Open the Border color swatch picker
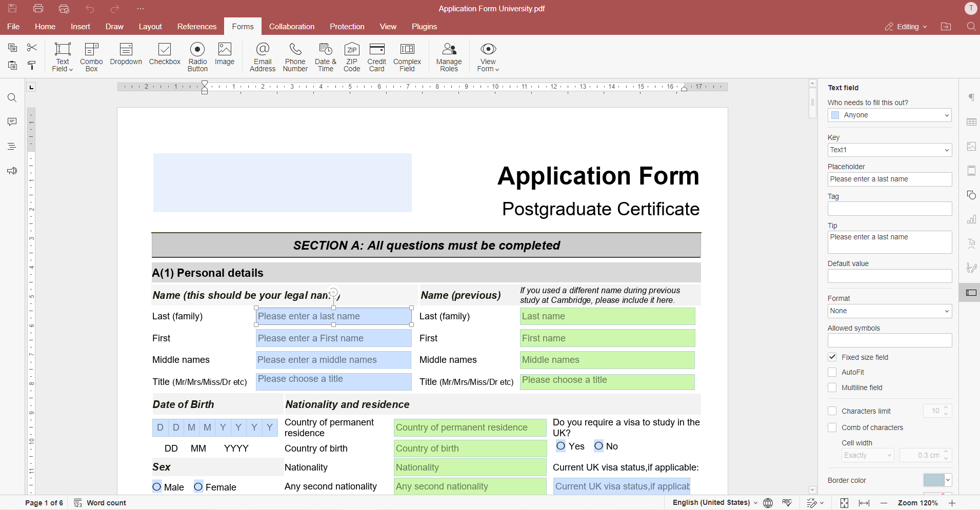 937,480
